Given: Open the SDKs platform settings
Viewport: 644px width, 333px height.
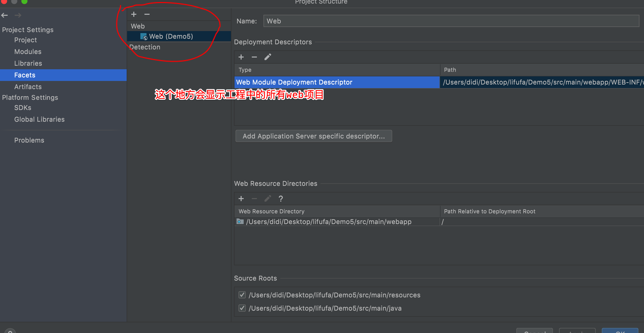Looking at the screenshot, I should coord(23,108).
